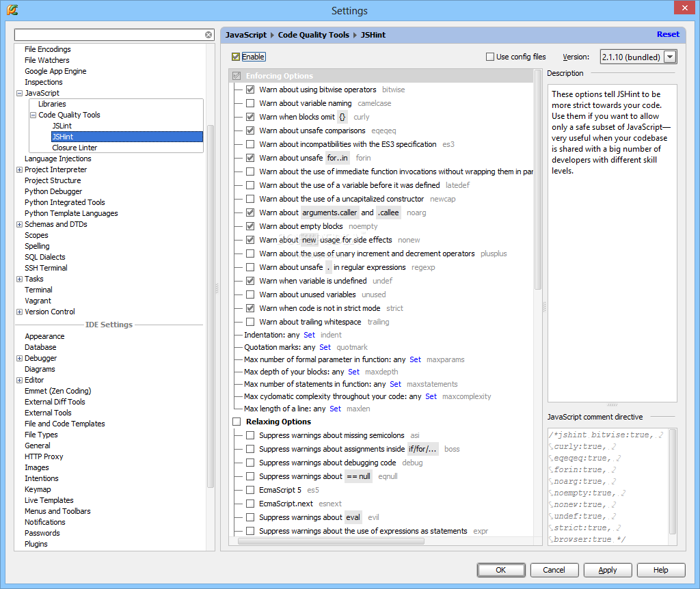Check Warn about trailing whitespace

click(250, 322)
